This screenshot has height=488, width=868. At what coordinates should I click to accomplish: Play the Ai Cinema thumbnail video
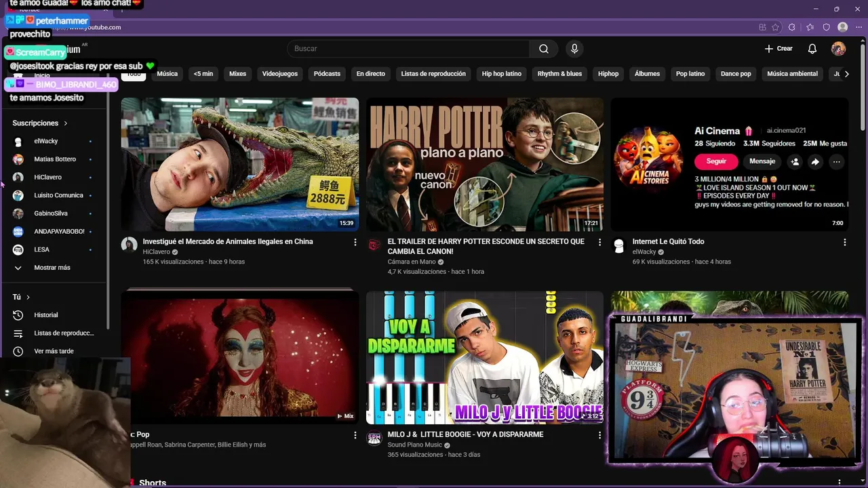click(x=730, y=164)
